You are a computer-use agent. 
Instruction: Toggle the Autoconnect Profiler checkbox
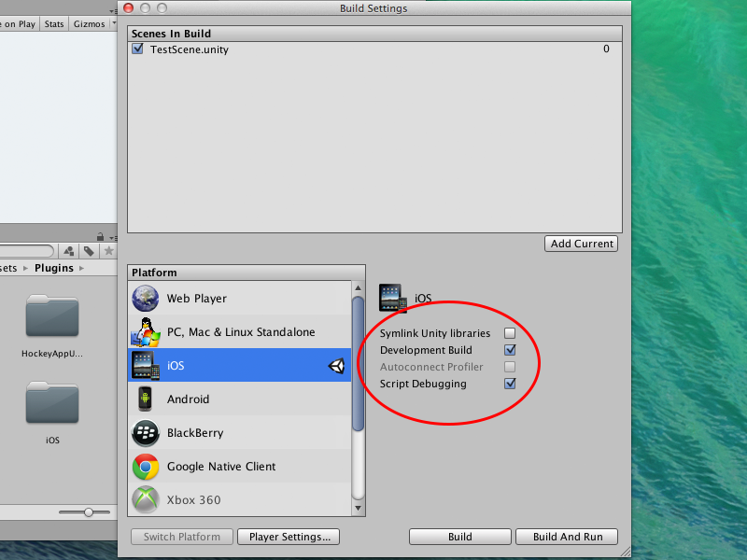click(x=510, y=367)
